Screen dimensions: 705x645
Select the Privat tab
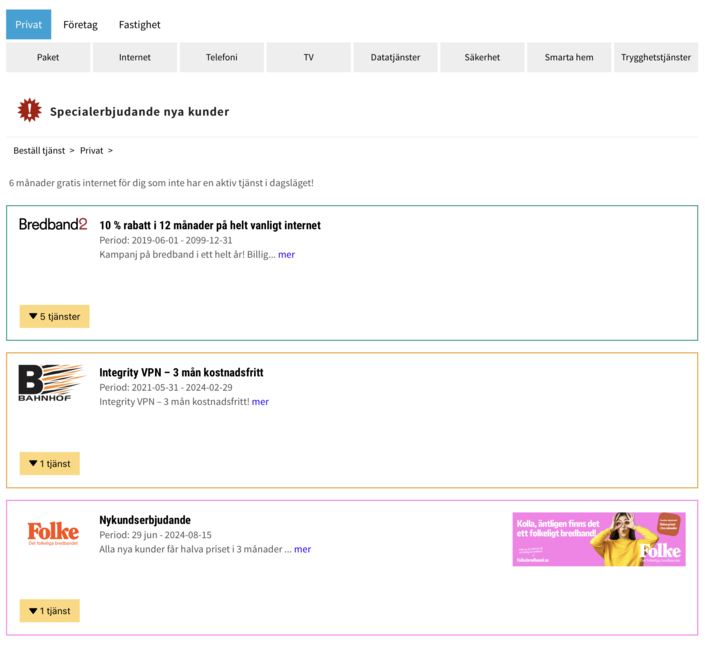(28, 24)
